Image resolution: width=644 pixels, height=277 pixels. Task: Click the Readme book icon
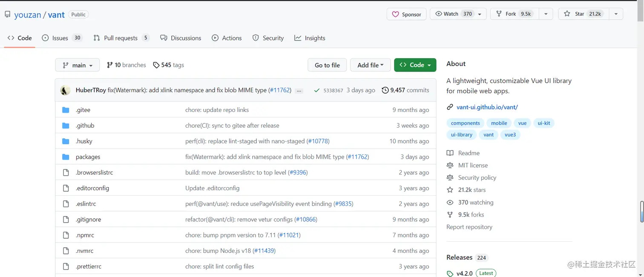[x=450, y=153]
